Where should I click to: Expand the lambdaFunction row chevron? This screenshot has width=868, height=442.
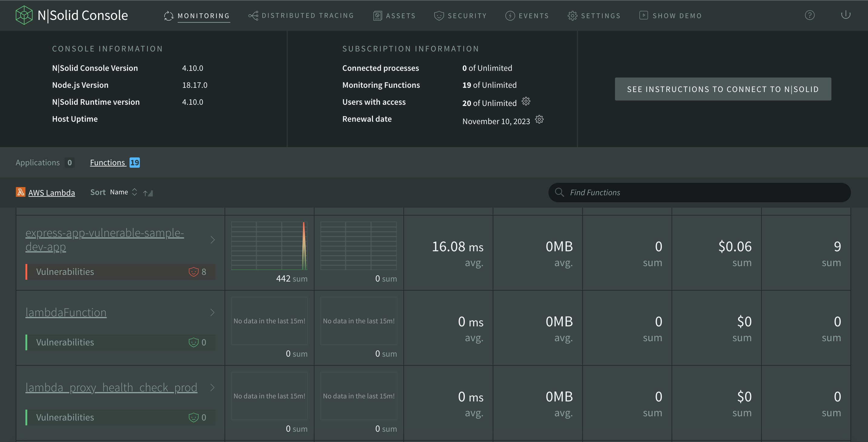point(213,312)
